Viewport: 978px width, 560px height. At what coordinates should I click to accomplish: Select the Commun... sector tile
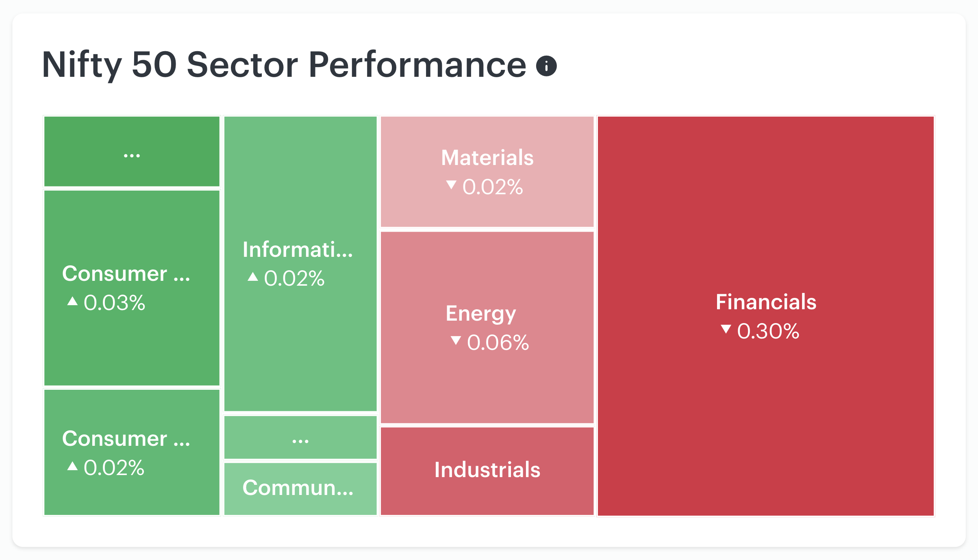coord(300,489)
